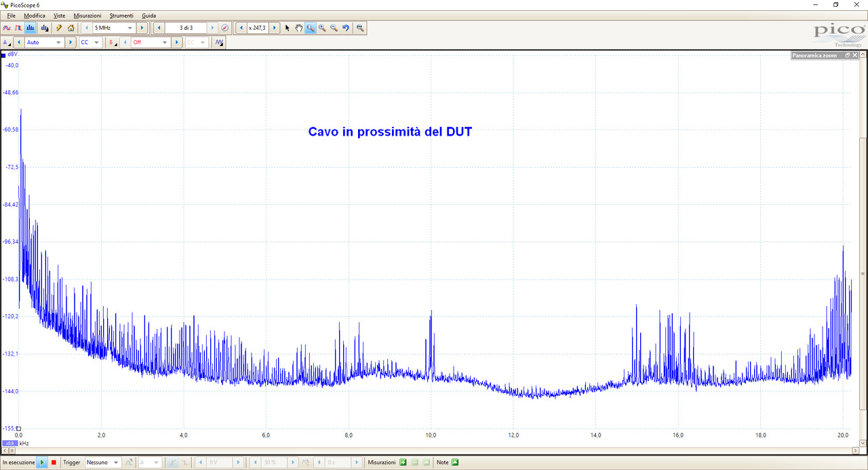The width and height of the screenshot is (868, 470).
Task: Open the Misurazioni menu
Action: 87,15
